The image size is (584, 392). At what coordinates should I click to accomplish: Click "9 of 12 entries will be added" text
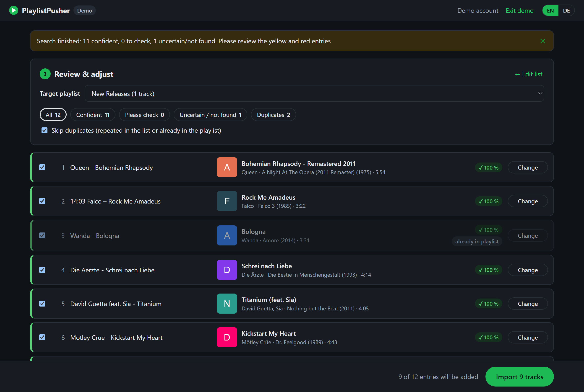coord(438,377)
